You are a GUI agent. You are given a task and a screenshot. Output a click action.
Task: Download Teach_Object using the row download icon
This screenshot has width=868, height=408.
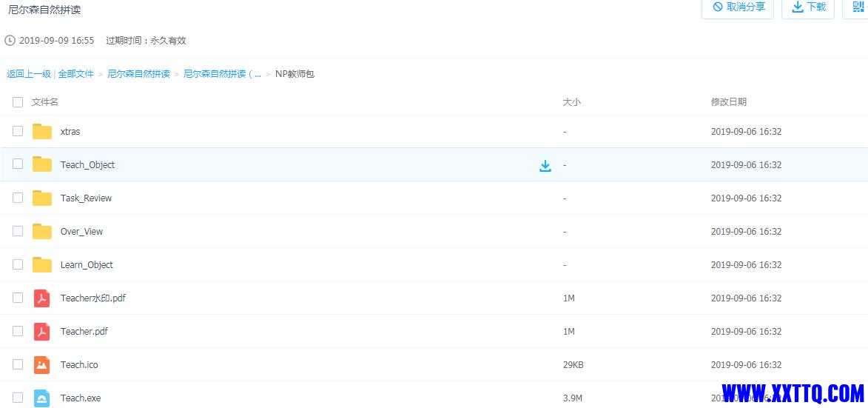click(545, 166)
